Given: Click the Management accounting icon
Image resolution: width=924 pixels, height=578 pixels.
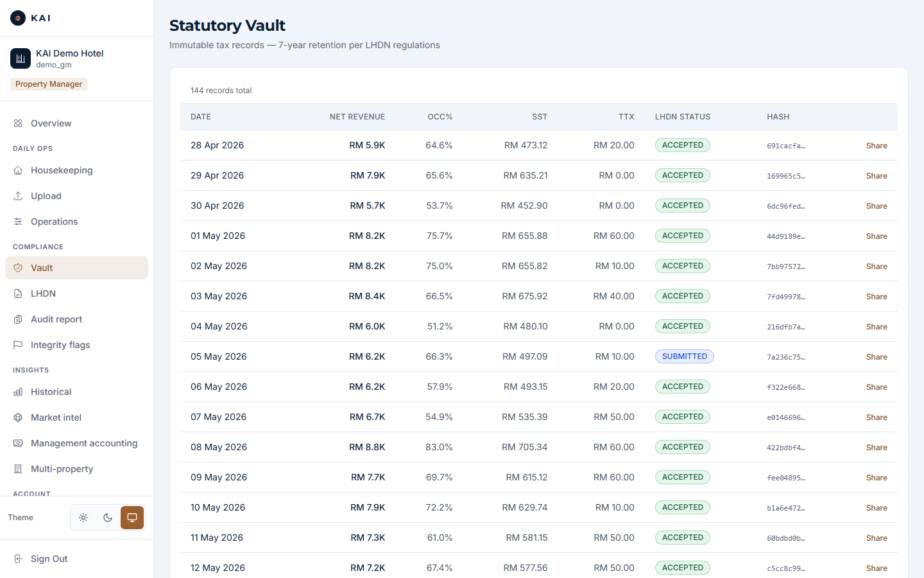Looking at the screenshot, I should tap(18, 443).
